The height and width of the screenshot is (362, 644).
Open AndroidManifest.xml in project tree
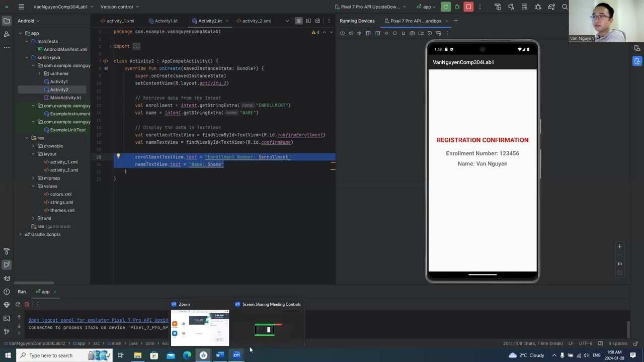coord(65,49)
